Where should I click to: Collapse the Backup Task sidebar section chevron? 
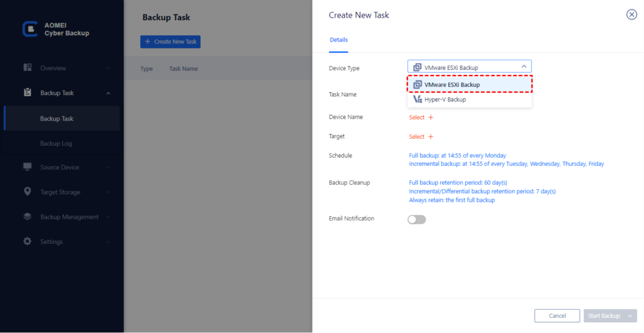click(x=108, y=94)
